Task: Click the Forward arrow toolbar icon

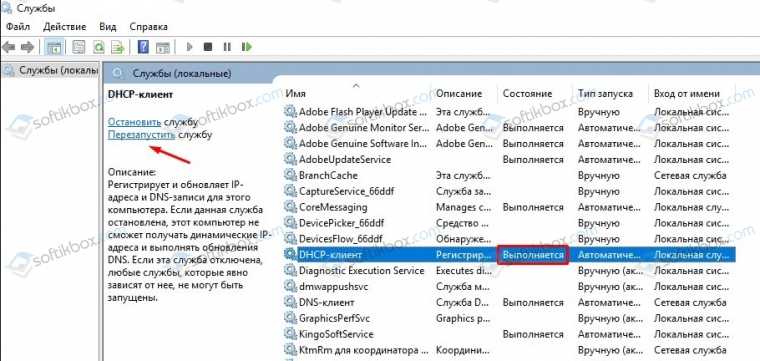Action: pos(27,47)
